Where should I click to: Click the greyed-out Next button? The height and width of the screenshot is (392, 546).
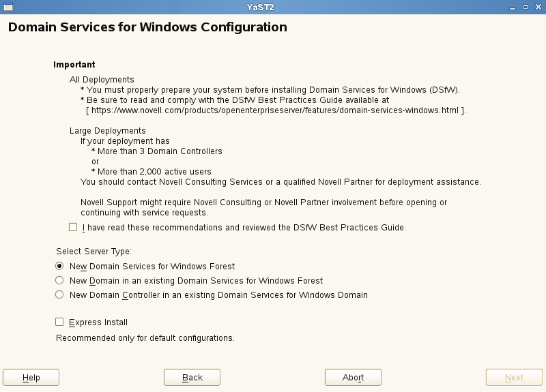514,377
